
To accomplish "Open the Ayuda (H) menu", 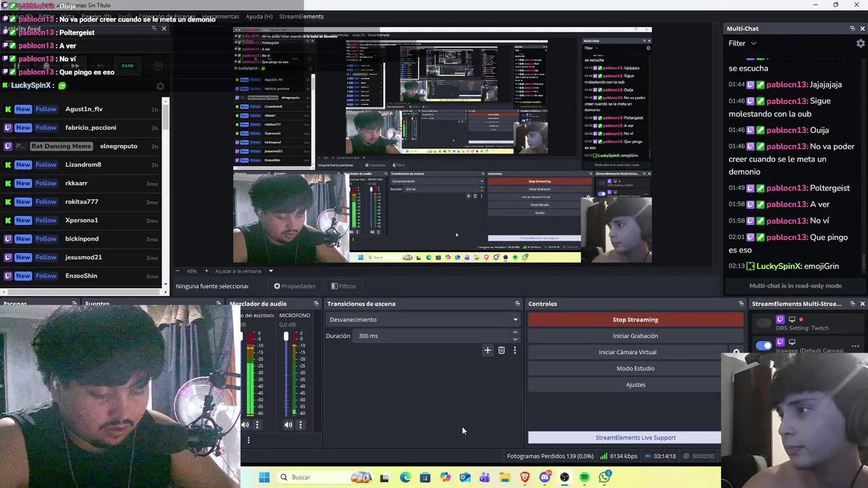I will point(259,16).
